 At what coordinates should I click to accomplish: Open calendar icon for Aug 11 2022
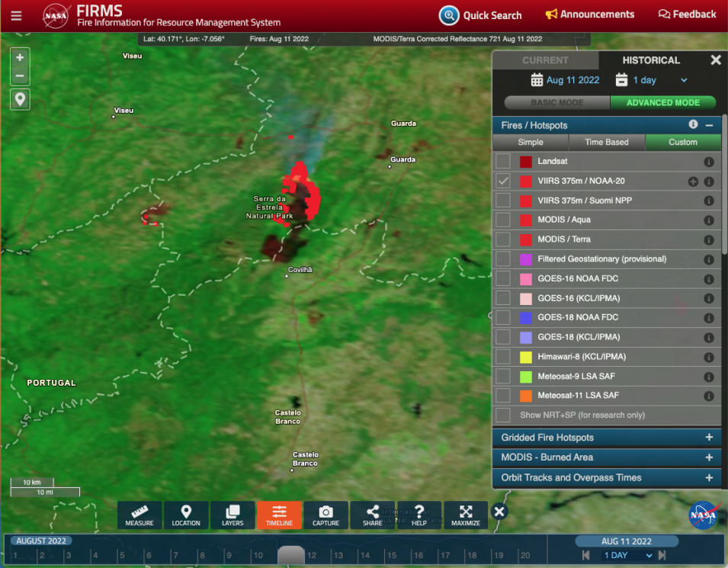click(x=537, y=80)
